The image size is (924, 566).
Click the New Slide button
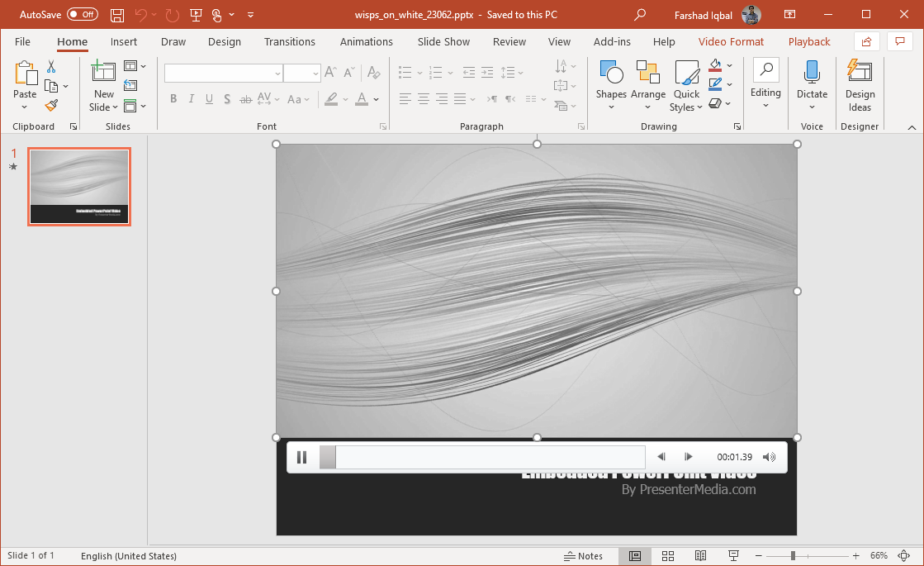pos(104,85)
